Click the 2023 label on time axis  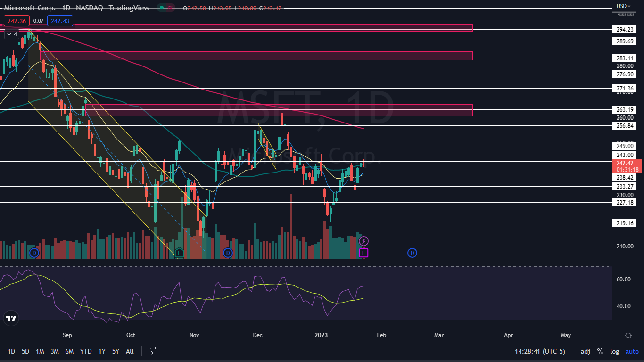321,335
